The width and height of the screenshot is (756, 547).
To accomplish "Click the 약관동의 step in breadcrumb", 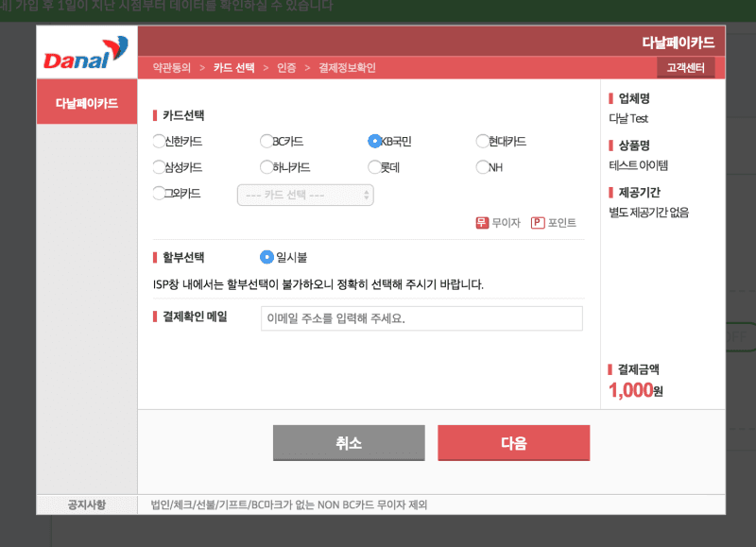I will click(x=172, y=67).
